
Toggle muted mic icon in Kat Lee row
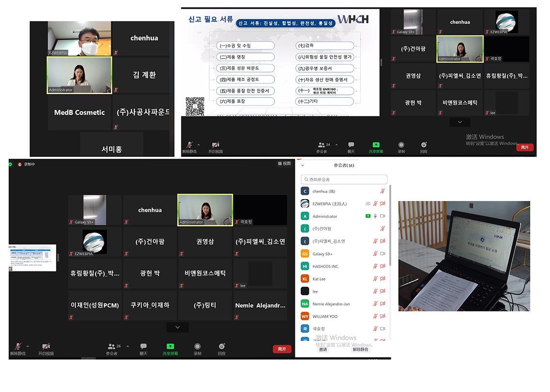click(375, 279)
